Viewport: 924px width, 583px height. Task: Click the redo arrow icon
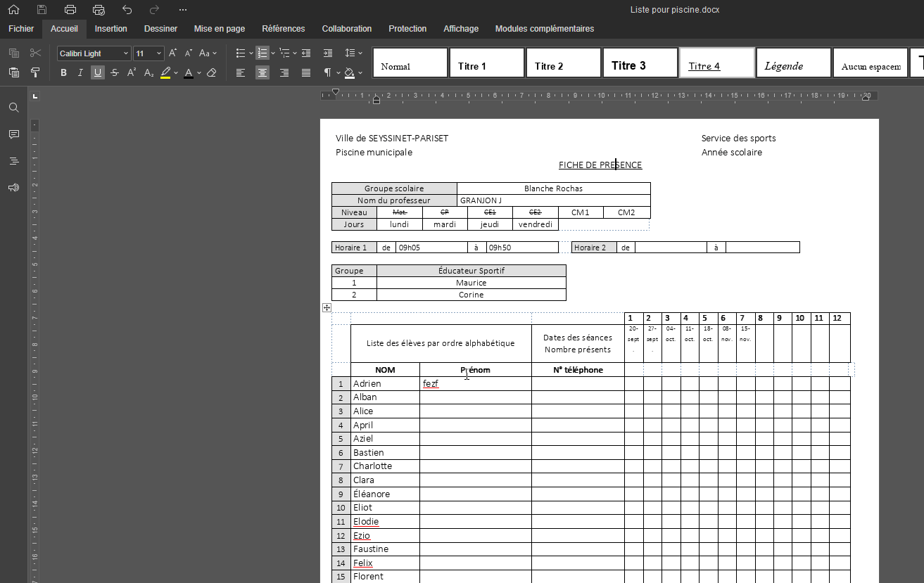click(x=155, y=10)
